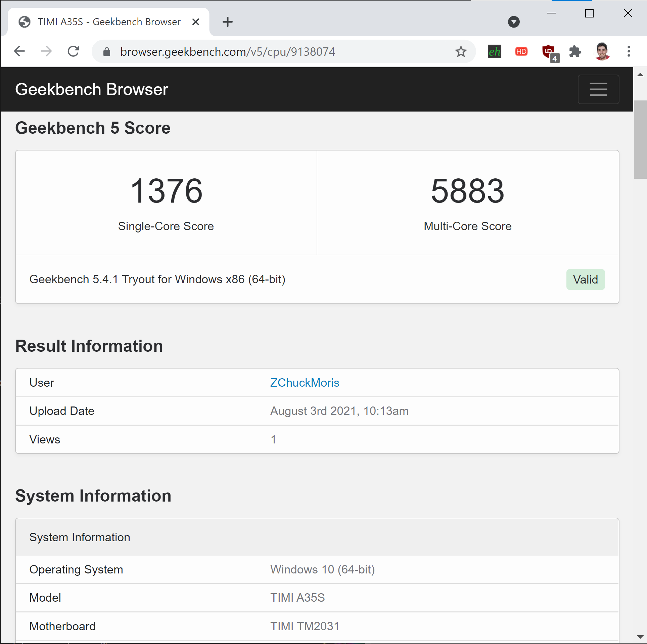Bookmark this page with the star icon
647x644 pixels.
tap(461, 52)
